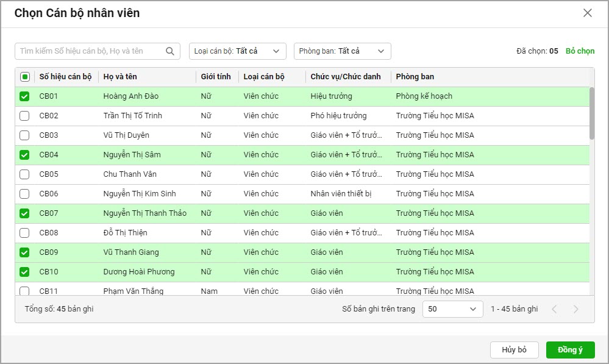
Task: Click the Hủy bỏ button
Action: 514,350
